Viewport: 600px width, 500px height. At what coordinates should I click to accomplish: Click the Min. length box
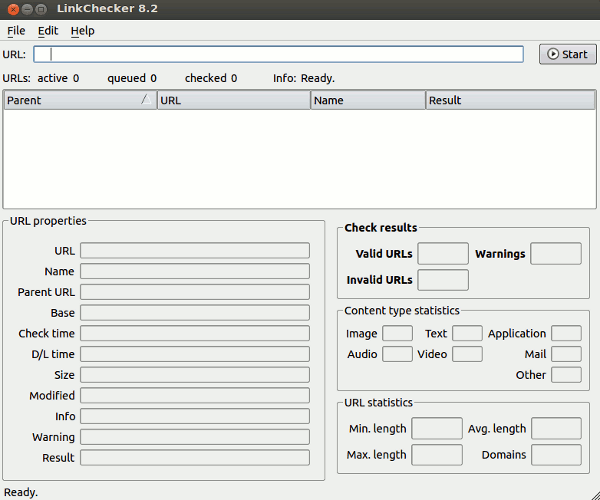(437, 428)
